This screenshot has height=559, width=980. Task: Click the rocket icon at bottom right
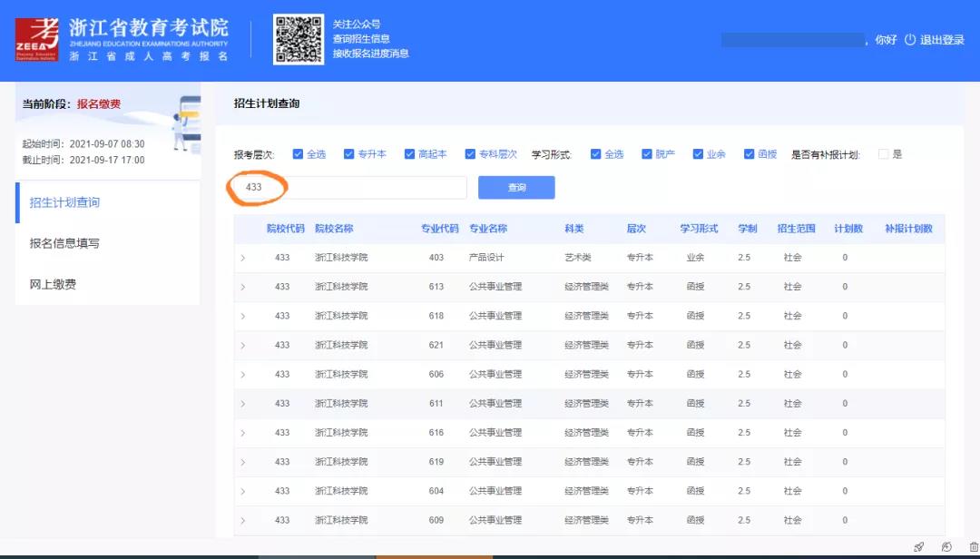pos(919,546)
